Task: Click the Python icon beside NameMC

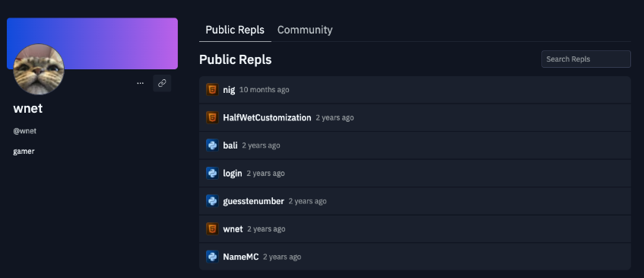Action: pyautogui.click(x=212, y=257)
